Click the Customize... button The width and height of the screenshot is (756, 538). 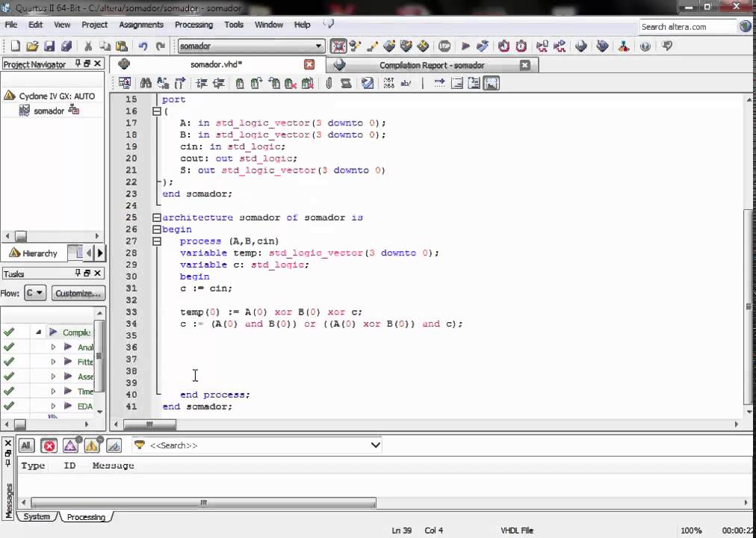click(x=78, y=293)
